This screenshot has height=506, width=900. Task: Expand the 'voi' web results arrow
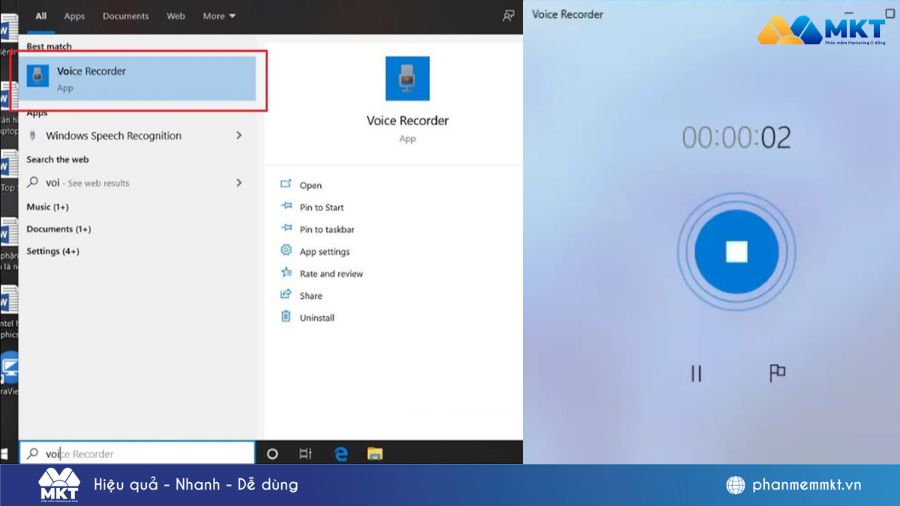pos(239,182)
